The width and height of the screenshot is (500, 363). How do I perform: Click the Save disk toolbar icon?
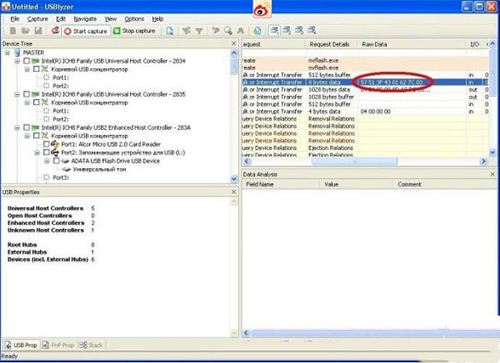38,31
